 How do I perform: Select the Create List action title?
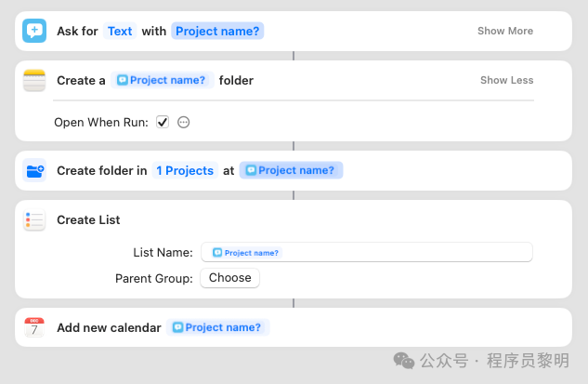(x=88, y=220)
